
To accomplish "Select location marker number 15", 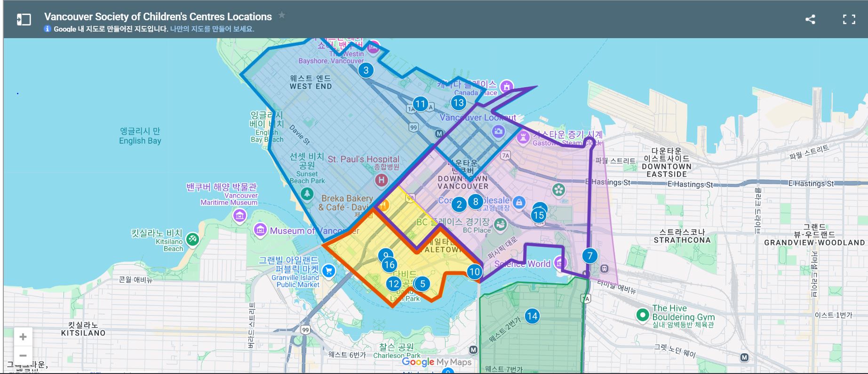I will pos(538,215).
